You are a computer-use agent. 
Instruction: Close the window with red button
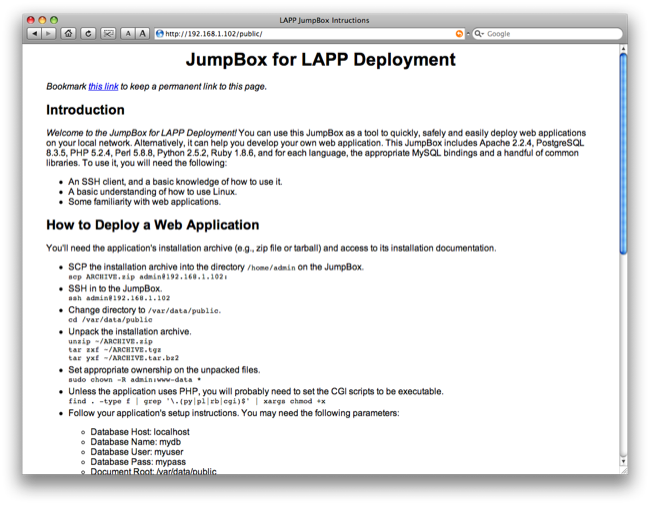pyautogui.click(x=31, y=20)
